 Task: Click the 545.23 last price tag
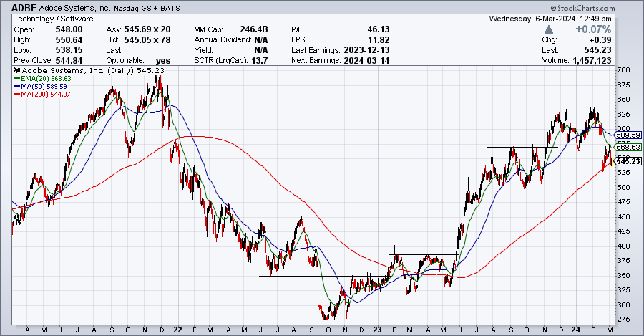(x=628, y=161)
